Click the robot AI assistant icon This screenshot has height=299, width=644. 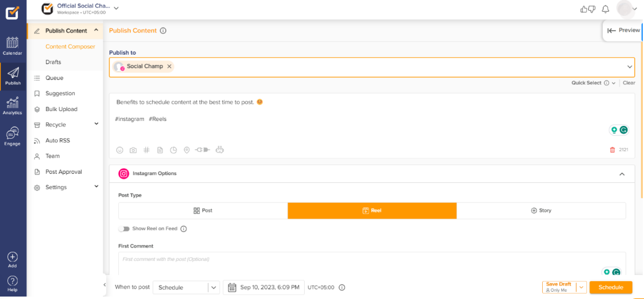click(220, 150)
